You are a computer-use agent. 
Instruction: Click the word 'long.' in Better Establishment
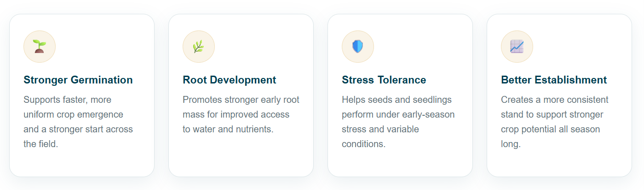coord(511,144)
